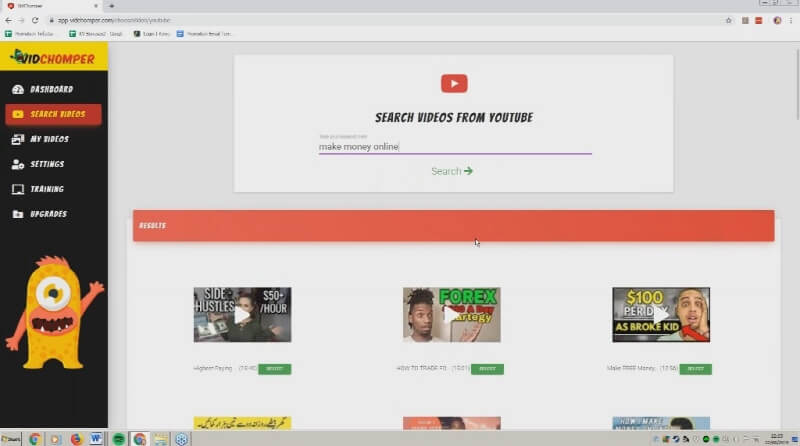This screenshot has height=446, width=800.
Task: Open second green sheets bookmark
Action: (x=96, y=34)
